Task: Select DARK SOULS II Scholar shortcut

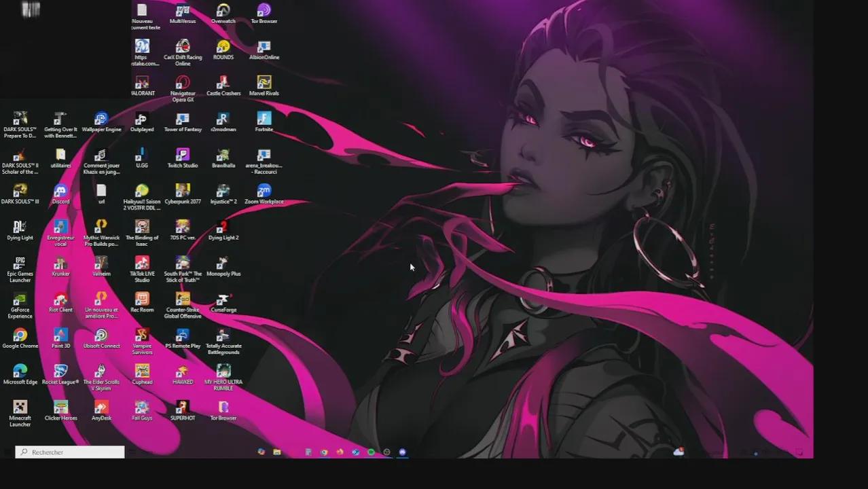Action: tap(20, 161)
